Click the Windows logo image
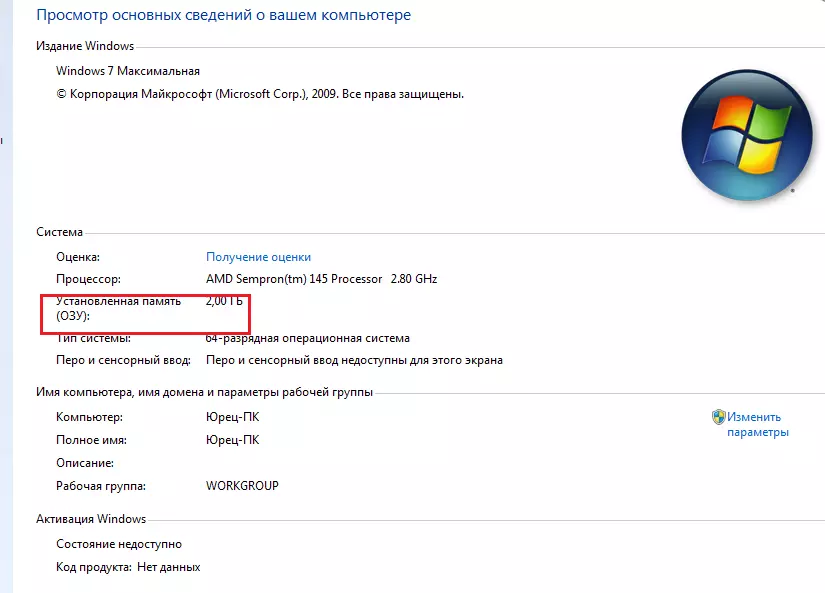The image size is (825, 593). pos(739,135)
